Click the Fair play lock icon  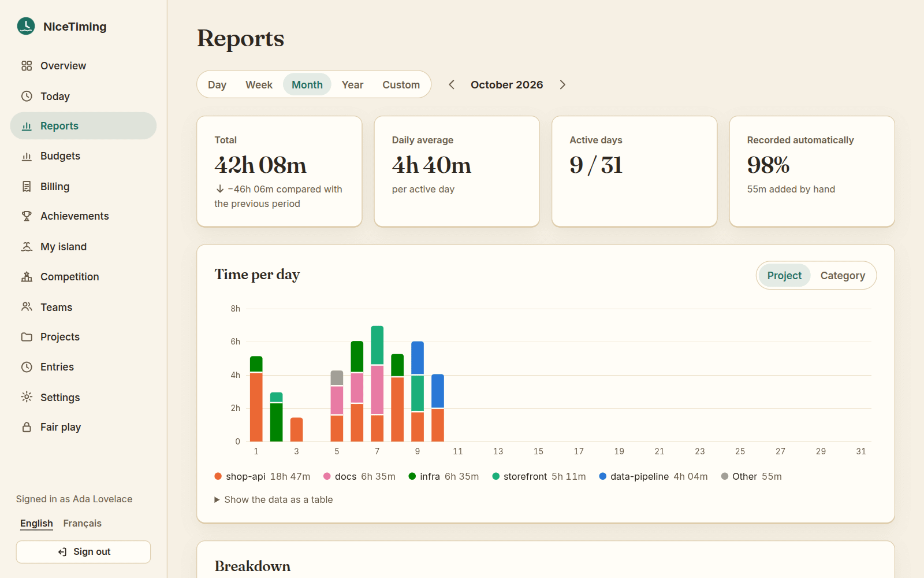point(27,427)
